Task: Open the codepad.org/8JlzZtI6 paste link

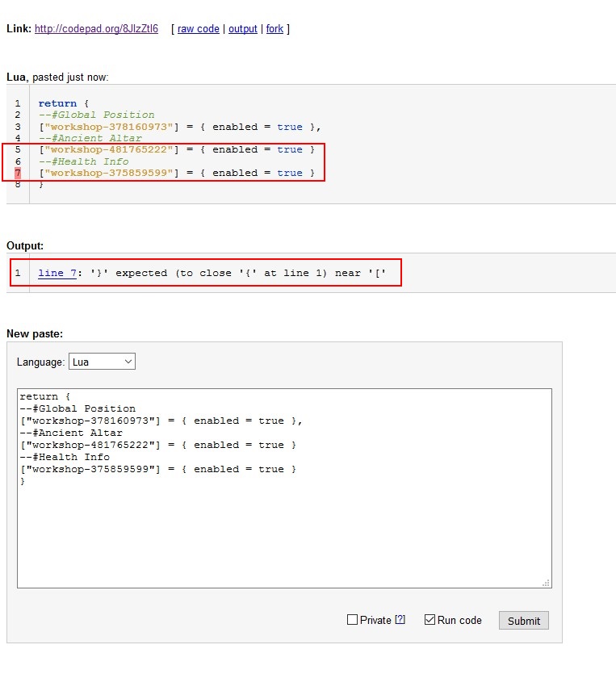Action: [96, 29]
